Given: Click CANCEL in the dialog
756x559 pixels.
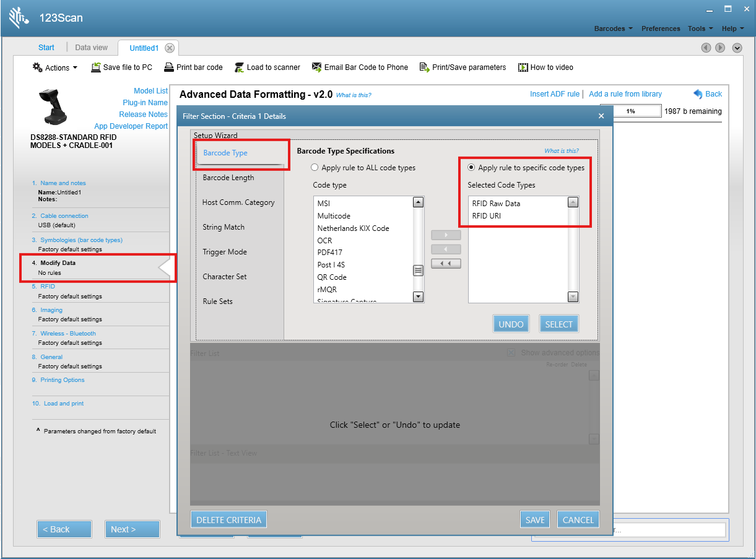Looking at the screenshot, I should (x=578, y=520).
